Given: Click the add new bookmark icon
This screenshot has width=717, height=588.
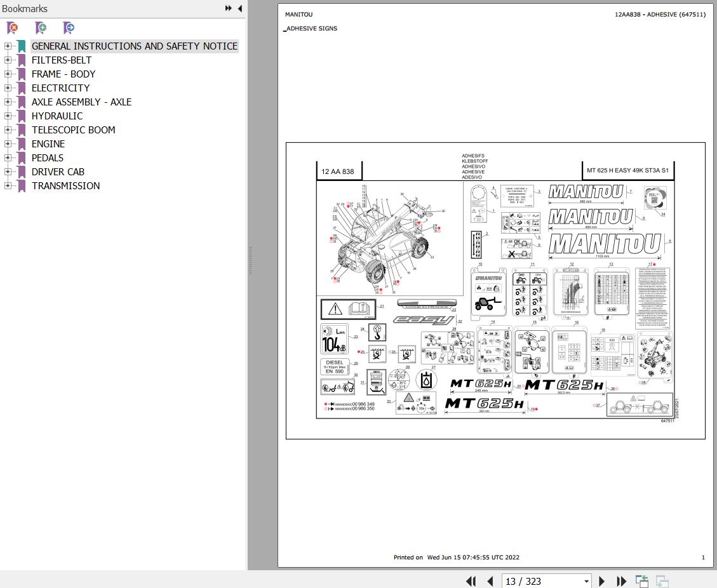Looking at the screenshot, I should click(41, 28).
